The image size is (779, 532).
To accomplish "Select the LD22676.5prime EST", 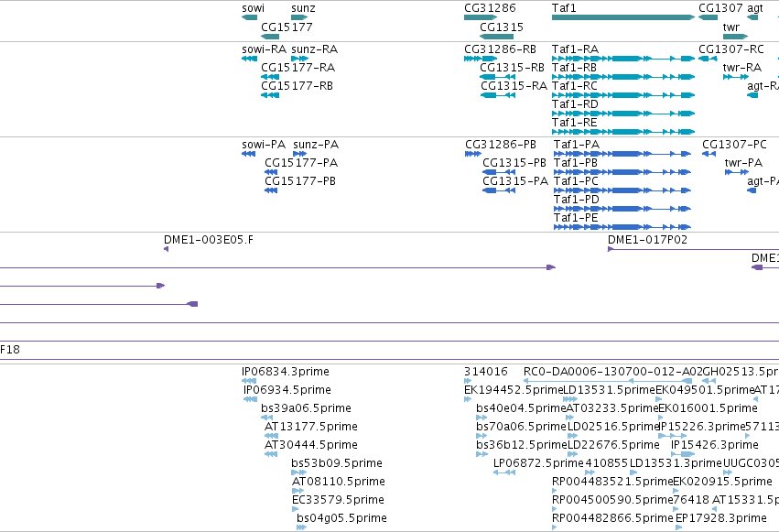I will click(x=572, y=454).
